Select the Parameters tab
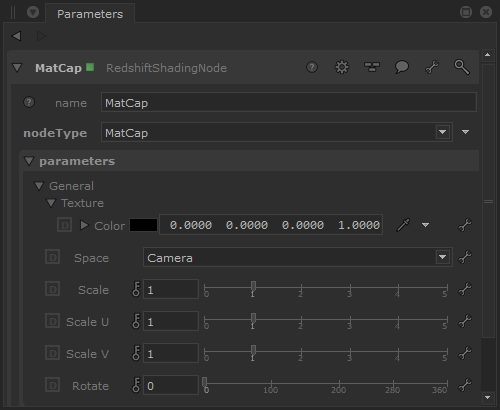This screenshot has width=500, height=410. pyautogui.click(x=90, y=14)
